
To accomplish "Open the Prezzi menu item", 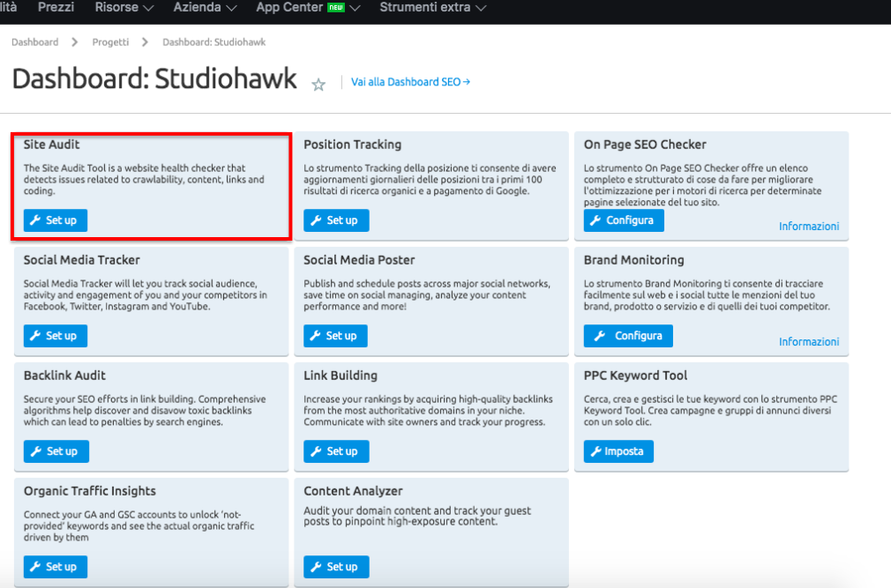I will point(56,7).
